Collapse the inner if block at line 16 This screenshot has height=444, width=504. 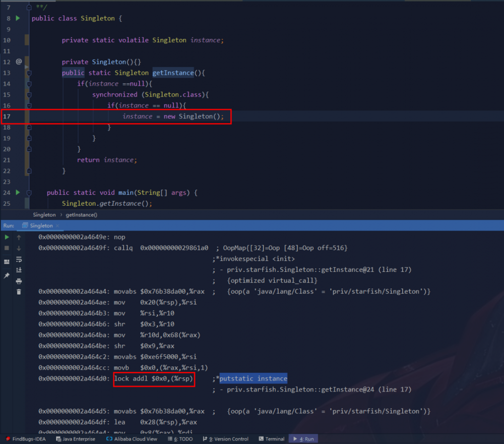(29, 105)
